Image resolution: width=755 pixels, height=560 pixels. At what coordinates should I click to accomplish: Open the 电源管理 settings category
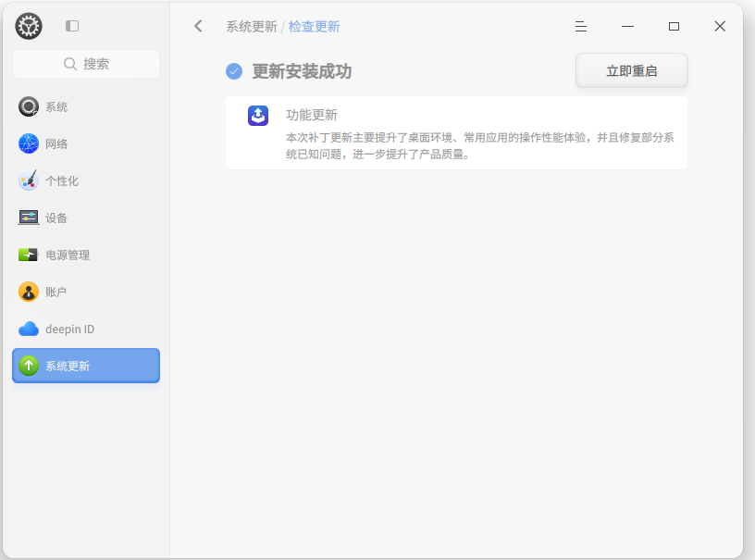coord(86,255)
